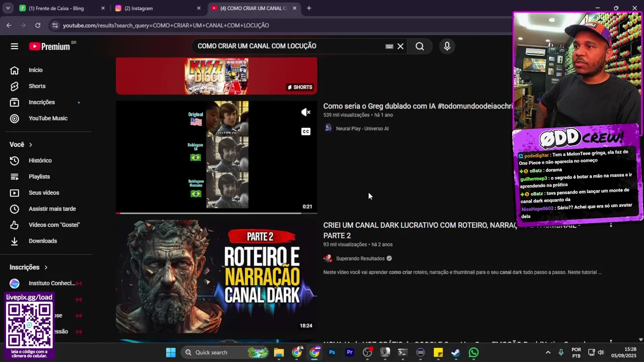Open the Roteiro e Narração Canal Dark thumbnail
This screenshot has height=362, width=644.
[216, 276]
